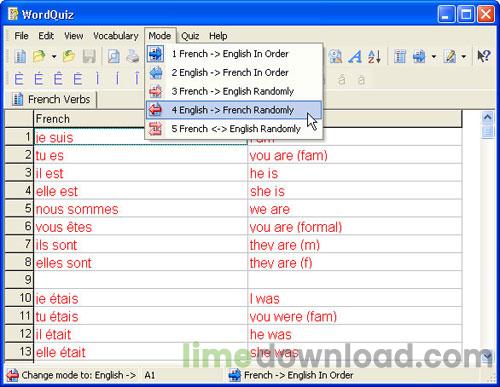Viewport: 500px width, 387px height.
Task: Click the Open folder toolbar icon
Action: [40, 56]
